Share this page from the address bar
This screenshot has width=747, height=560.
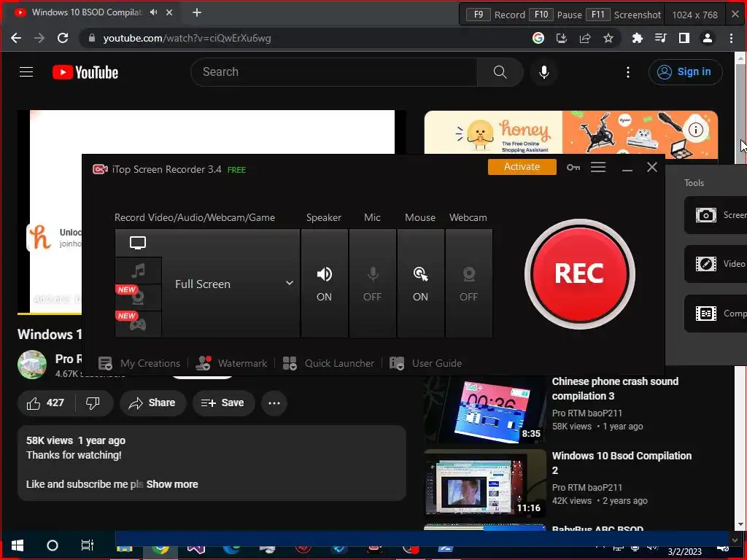tap(585, 38)
